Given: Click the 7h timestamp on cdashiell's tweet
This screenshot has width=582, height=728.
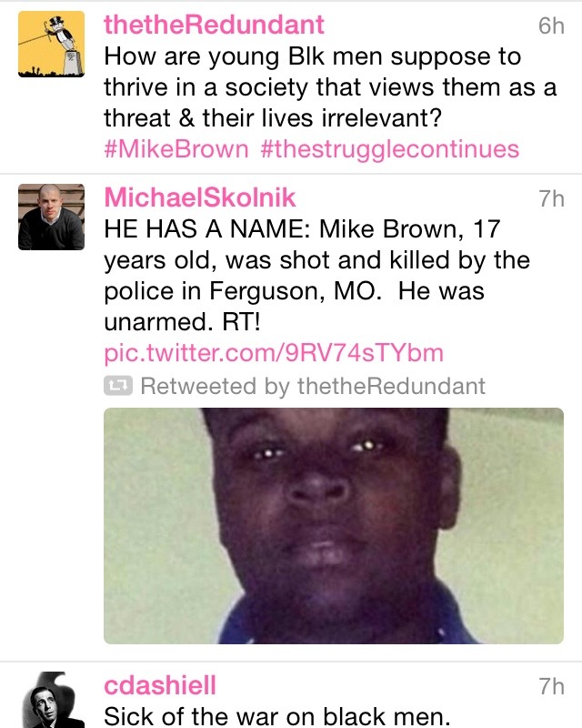Looking at the screenshot, I should click(551, 686).
